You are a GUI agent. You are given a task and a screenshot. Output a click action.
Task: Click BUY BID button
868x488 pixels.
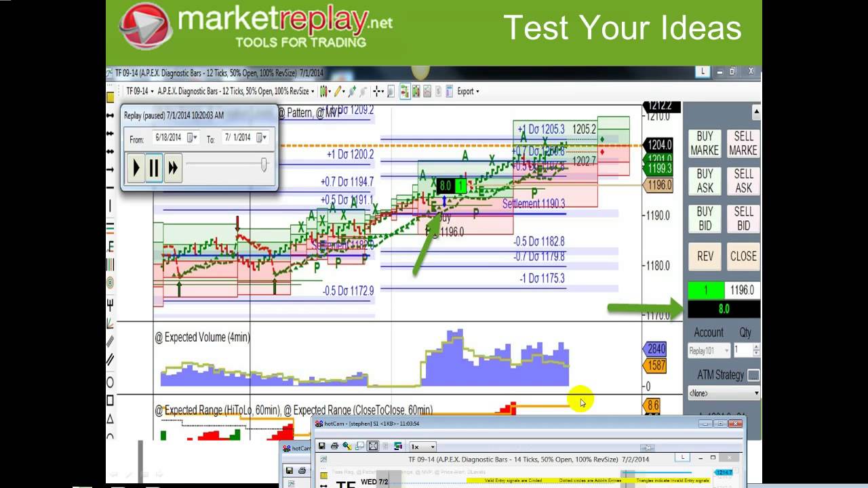click(x=705, y=218)
